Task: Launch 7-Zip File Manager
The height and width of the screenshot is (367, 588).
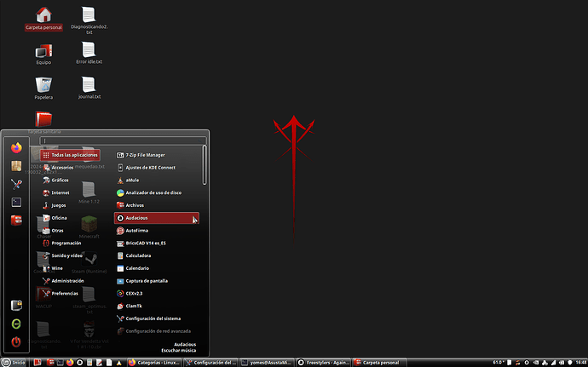Action: (x=157, y=155)
